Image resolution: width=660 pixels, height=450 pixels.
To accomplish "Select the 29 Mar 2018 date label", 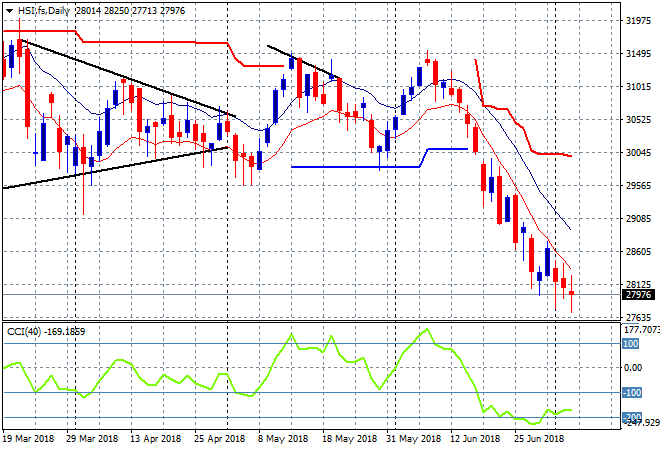I will pyautogui.click(x=92, y=439).
